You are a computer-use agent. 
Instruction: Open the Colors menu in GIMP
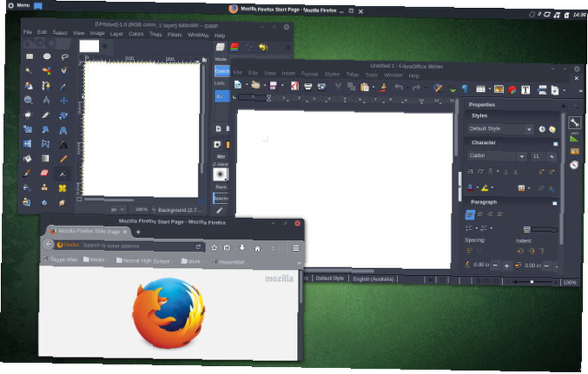pyautogui.click(x=136, y=34)
